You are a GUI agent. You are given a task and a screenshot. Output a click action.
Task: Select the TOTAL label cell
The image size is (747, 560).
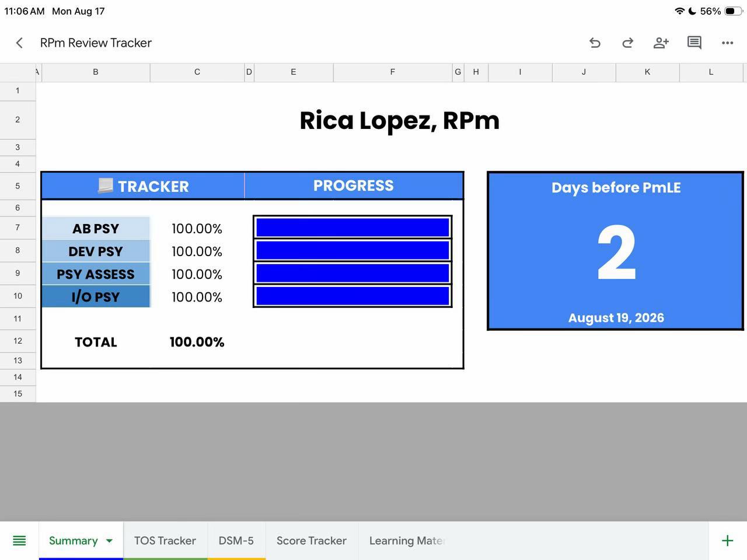click(96, 342)
